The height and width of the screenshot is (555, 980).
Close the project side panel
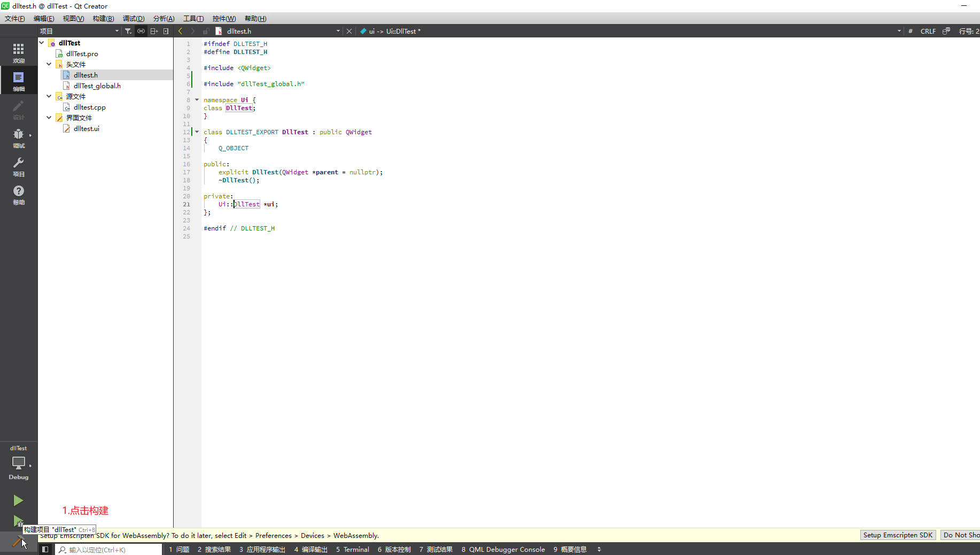tap(166, 31)
